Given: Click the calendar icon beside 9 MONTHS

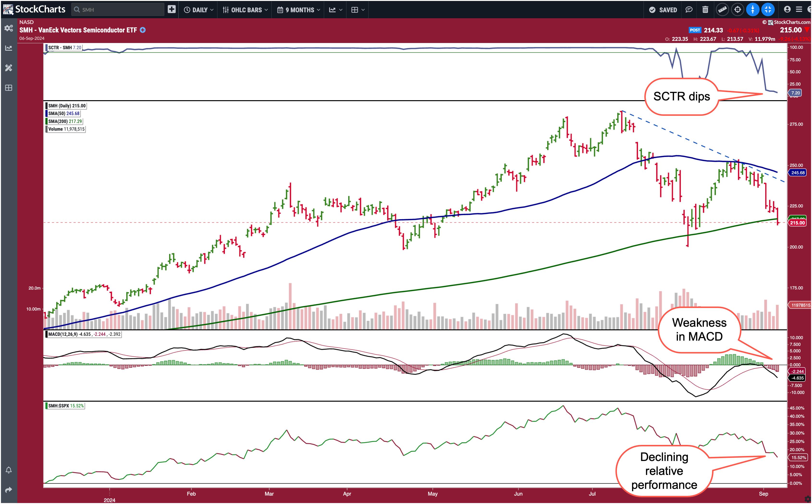Looking at the screenshot, I should pyautogui.click(x=280, y=10).
